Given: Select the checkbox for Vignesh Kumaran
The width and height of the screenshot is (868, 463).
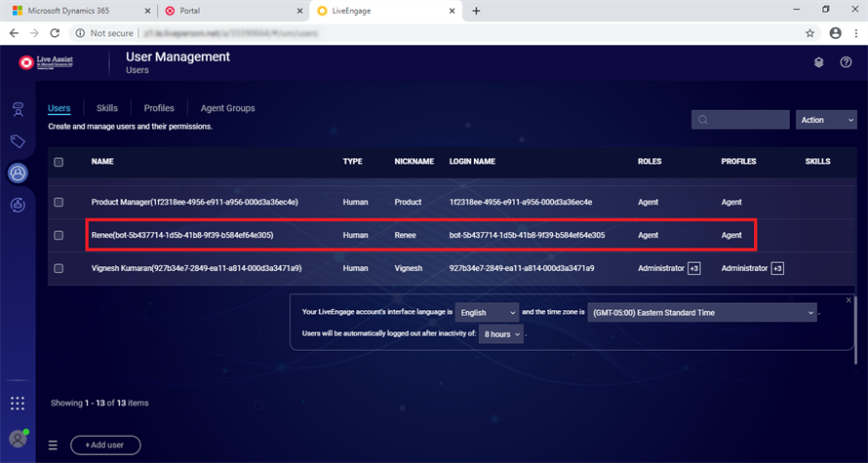Looking at the screenshot, I should [x=59, y=267].
